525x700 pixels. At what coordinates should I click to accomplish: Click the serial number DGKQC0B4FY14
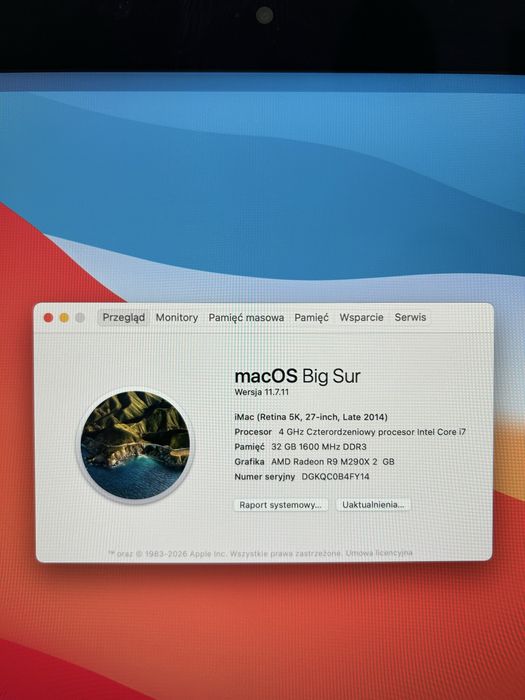click(x=335, y=477)
